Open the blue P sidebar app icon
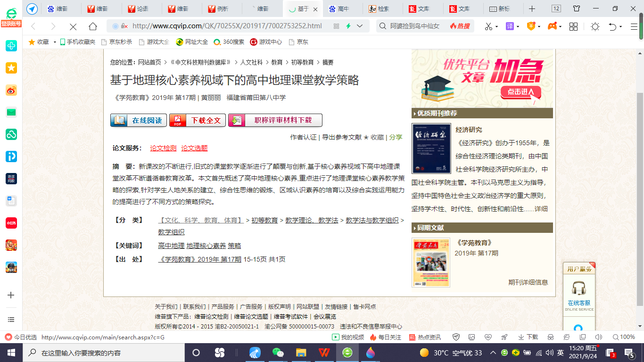 pyautogui.click(x=11, y=156)
